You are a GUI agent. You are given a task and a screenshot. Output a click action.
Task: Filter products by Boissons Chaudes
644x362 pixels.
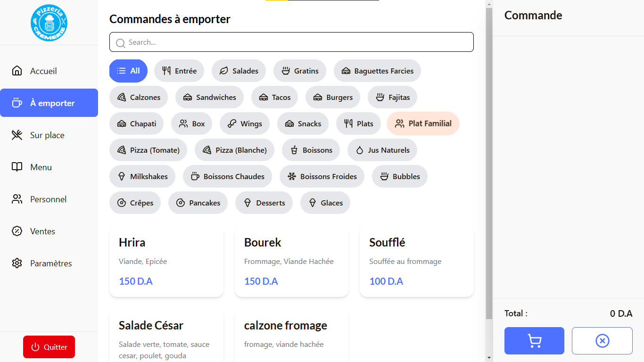point(227,177)
